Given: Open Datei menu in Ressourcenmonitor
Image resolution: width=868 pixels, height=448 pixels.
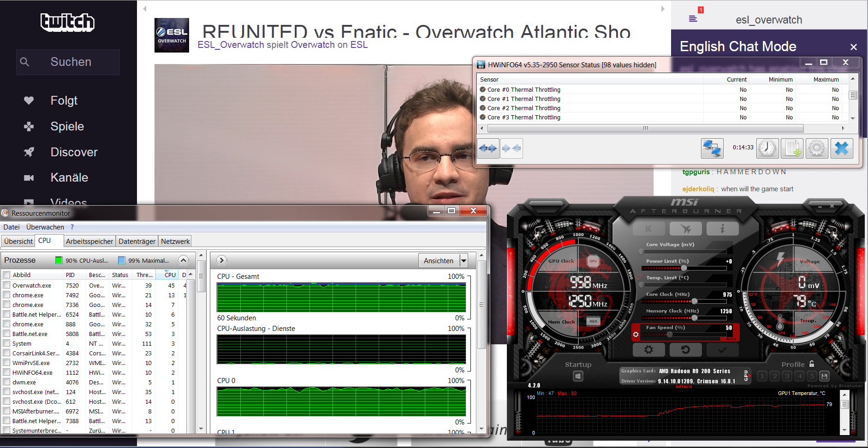Looking at the screenshot, I should coord(12,227).
